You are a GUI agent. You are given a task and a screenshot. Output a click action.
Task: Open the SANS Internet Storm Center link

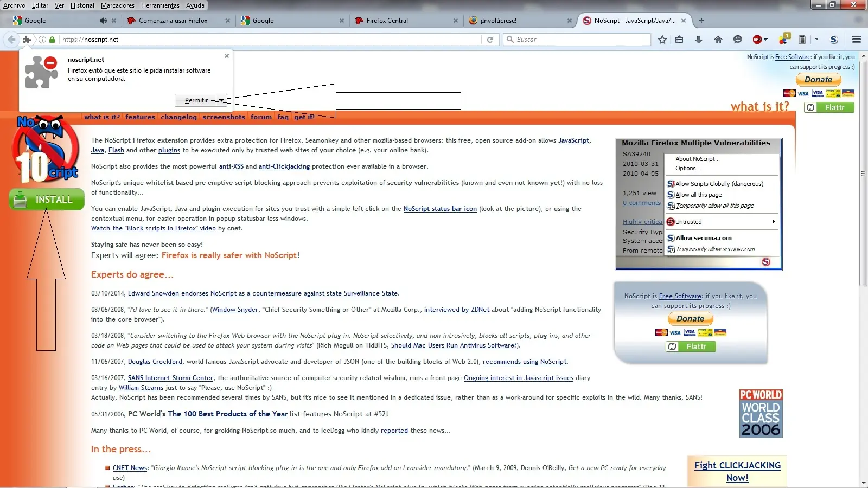(x=171, y=378)
